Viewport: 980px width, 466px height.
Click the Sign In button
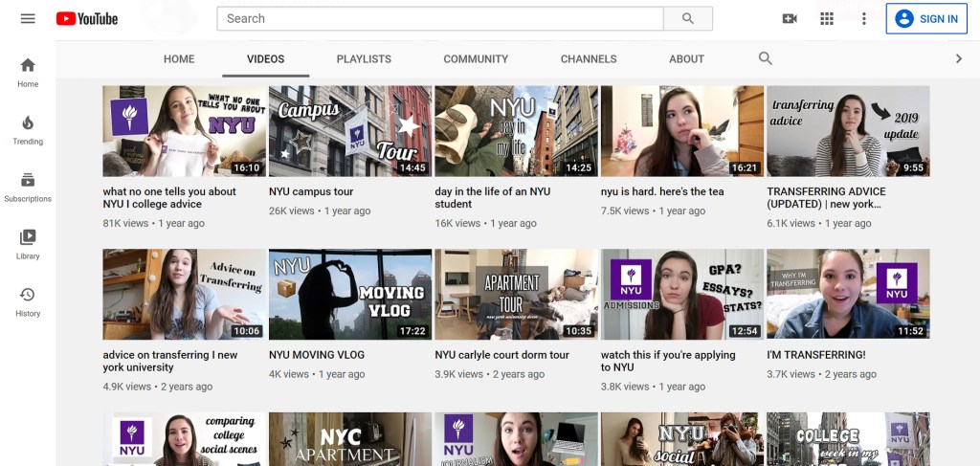click(x=926, y=19)
